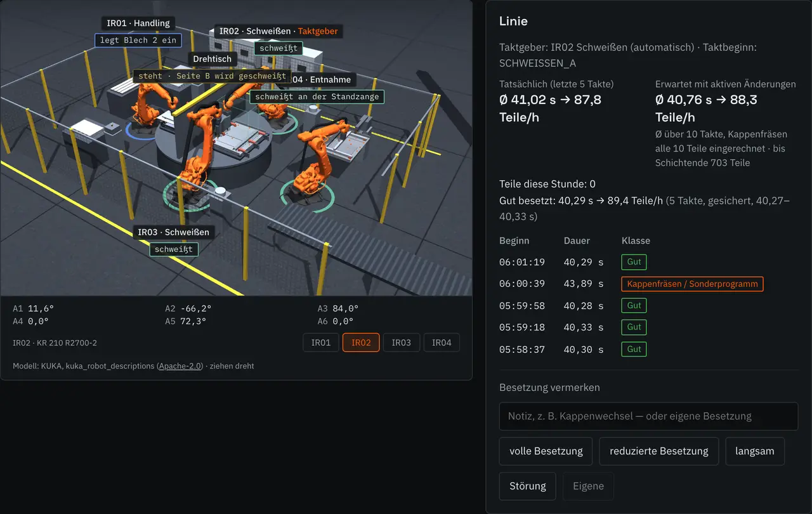Click the A2 axis value -66,2°
The height and width of the screenshot is (514, 812).
coord(195,309)
